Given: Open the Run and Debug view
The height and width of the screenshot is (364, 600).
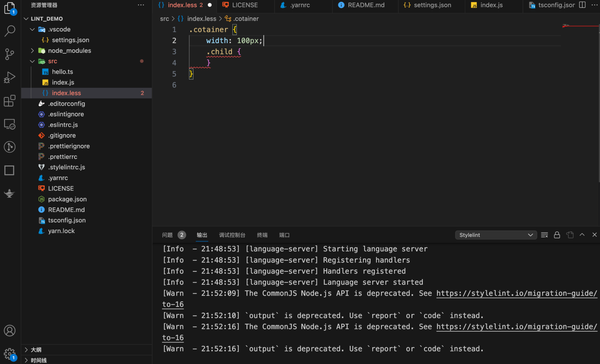Looking at the screenshot, I should (10, 77).
